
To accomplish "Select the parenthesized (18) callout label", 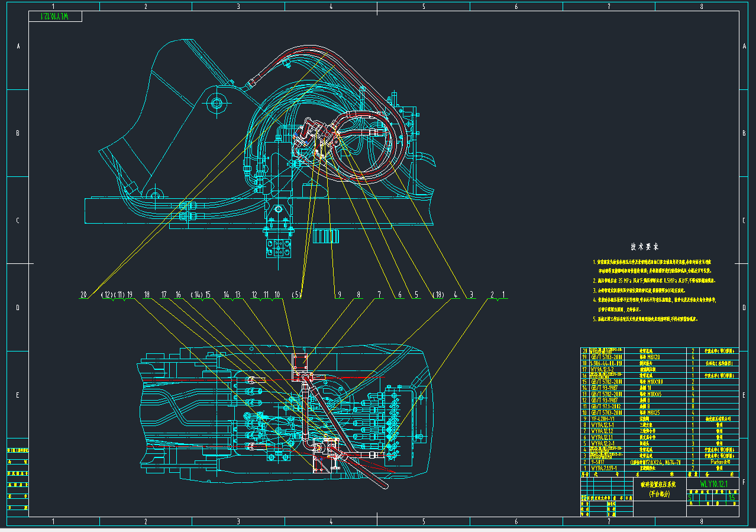I will 438,295.
